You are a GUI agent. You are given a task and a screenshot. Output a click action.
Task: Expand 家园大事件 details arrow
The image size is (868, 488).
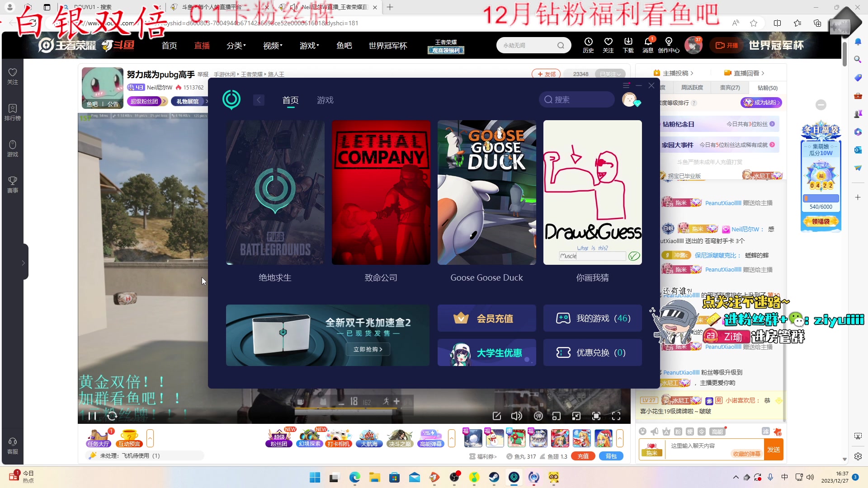tap(772, 145)
